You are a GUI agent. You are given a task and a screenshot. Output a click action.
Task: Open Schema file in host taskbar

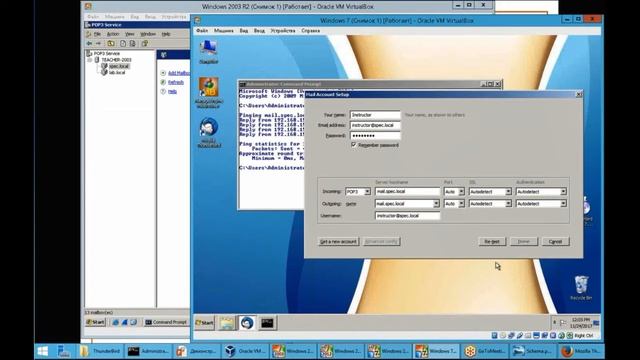click(x=532, y=351)
